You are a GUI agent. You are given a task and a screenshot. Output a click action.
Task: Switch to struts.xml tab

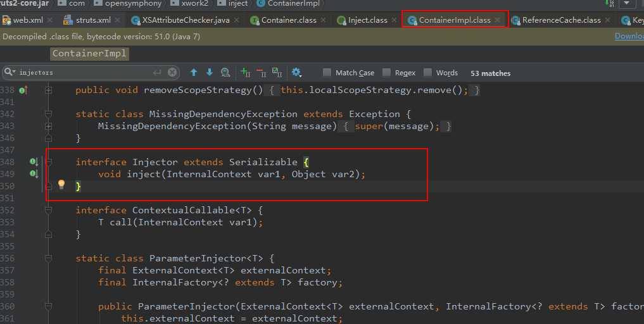[93, 20]
